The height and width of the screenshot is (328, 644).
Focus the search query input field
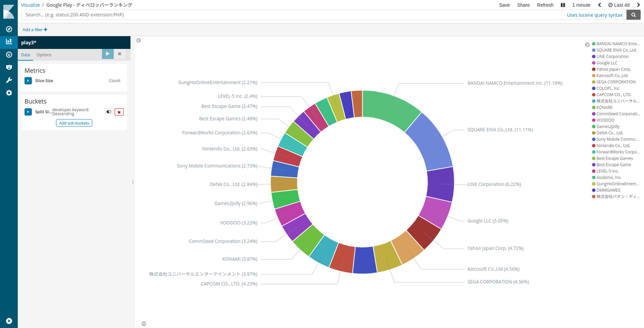pyautogui.click(x=293, y=15)
